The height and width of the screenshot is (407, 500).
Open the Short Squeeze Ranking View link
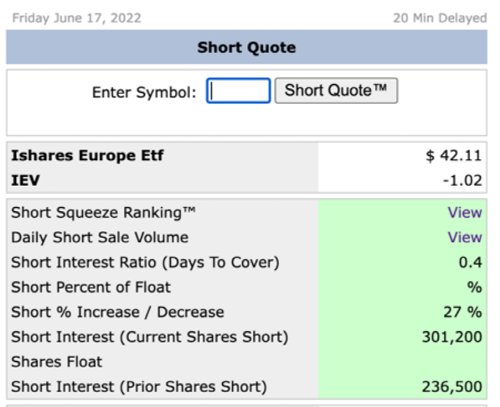(465, 212)
